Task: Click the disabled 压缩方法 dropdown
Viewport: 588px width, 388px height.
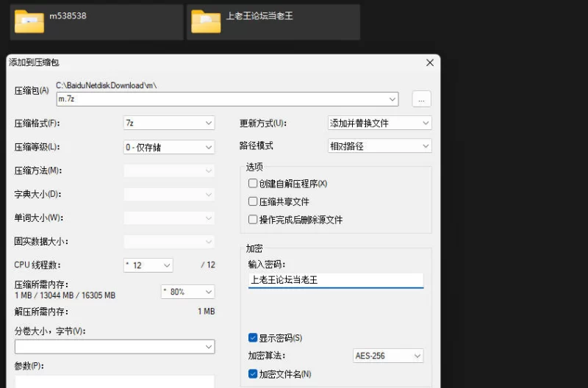Action: (x=169, y=171)
